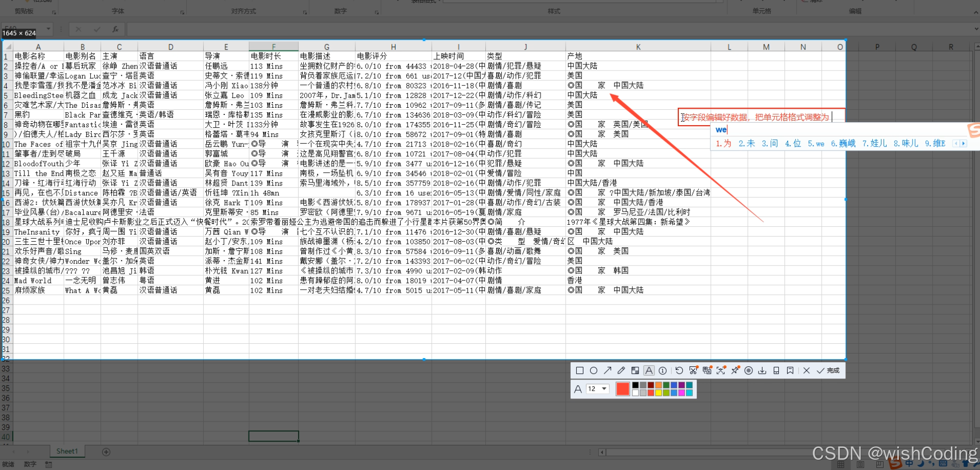Screen dimensions: 980x470
Task: Click the Sogou IME 中 language indicator
Action: (909, 464)
